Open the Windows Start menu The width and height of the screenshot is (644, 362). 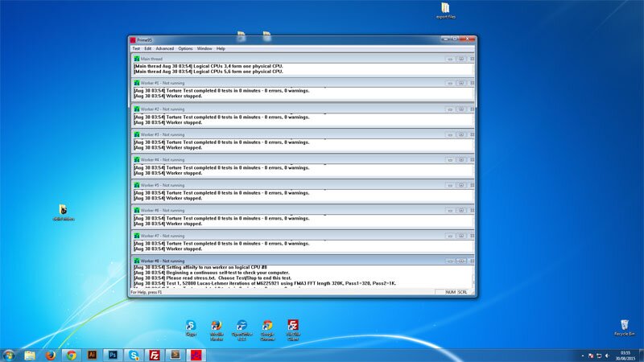[9, 355]
